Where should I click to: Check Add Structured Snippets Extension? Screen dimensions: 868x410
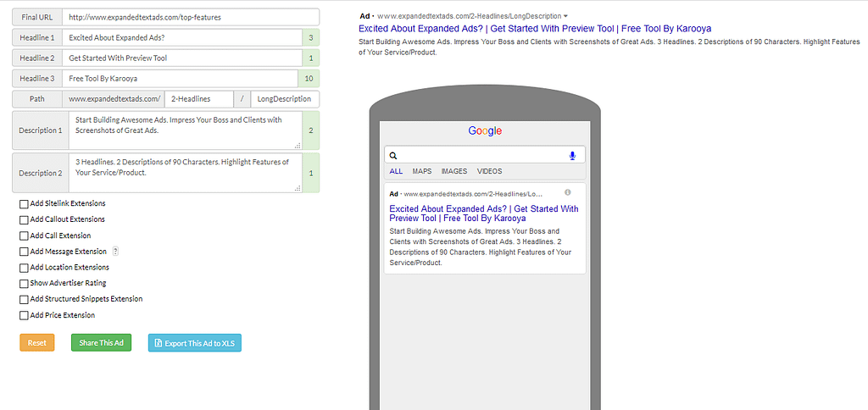coord(24,299)
